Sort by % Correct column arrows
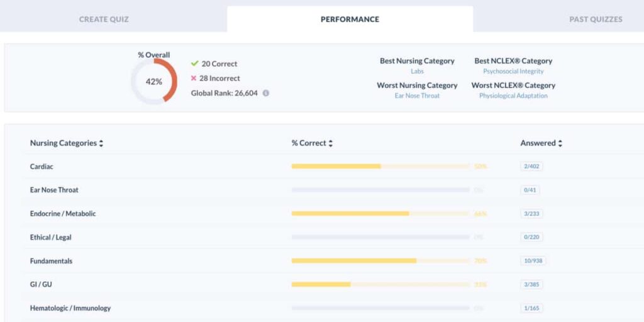This screenshot has width=644, height=322. [331, 143]
